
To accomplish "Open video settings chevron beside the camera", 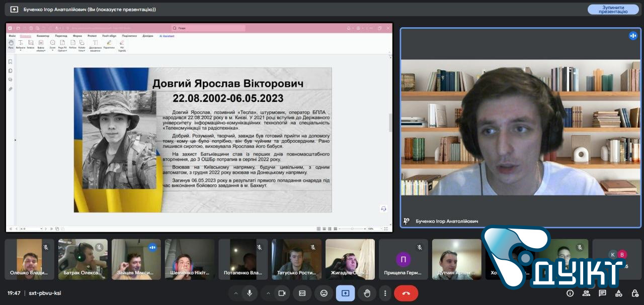I will click(269, 293).
